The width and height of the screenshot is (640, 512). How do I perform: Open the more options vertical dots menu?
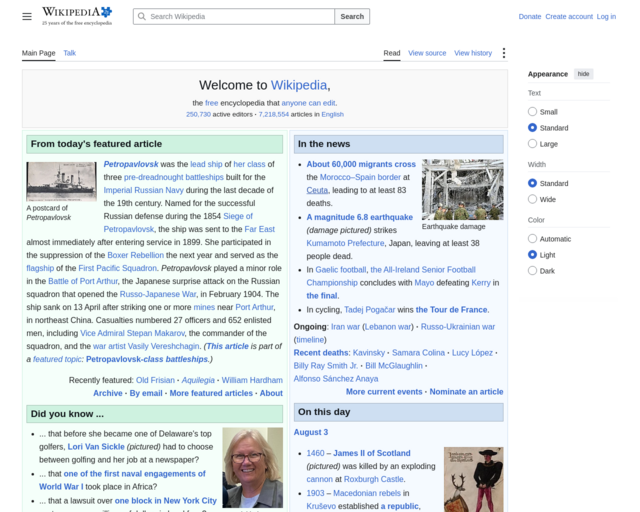click(504, 53)
